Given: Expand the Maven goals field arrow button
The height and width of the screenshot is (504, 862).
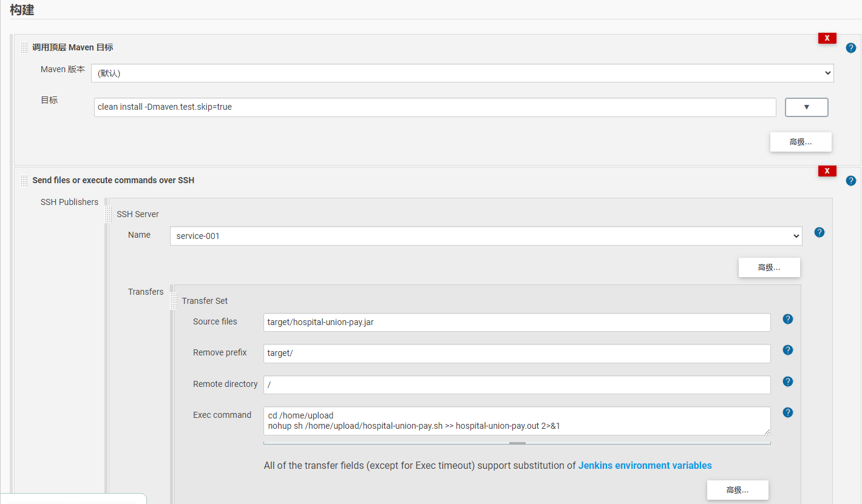Looking at the screenshot, I should pyautogui.click(x=806, y=107).
